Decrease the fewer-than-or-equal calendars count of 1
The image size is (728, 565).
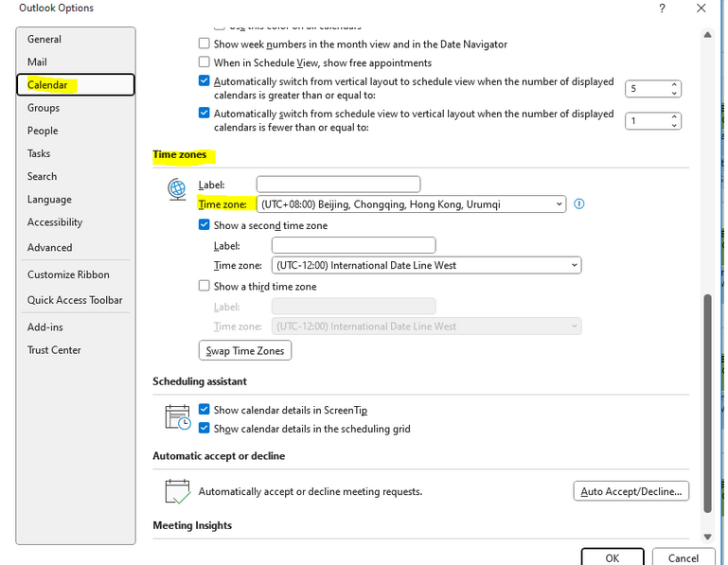(674, 125)
